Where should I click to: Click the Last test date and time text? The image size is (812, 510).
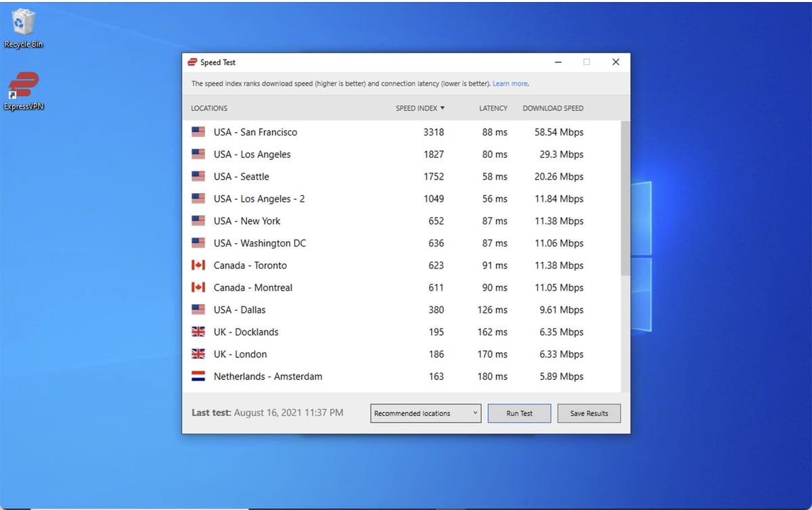point(267,412)
